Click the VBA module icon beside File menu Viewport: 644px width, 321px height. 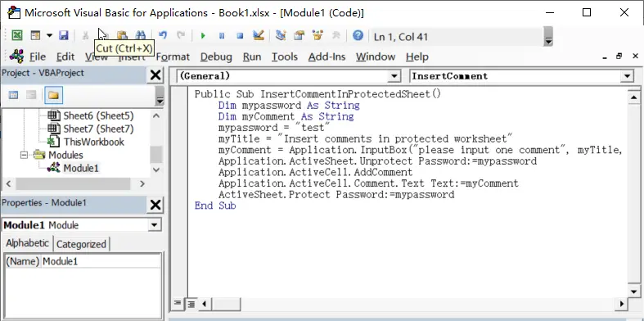click(16, 56)
